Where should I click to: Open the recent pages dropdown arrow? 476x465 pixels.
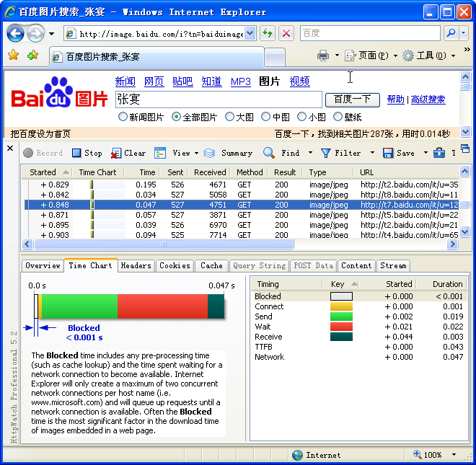click(x=51, y=33)
